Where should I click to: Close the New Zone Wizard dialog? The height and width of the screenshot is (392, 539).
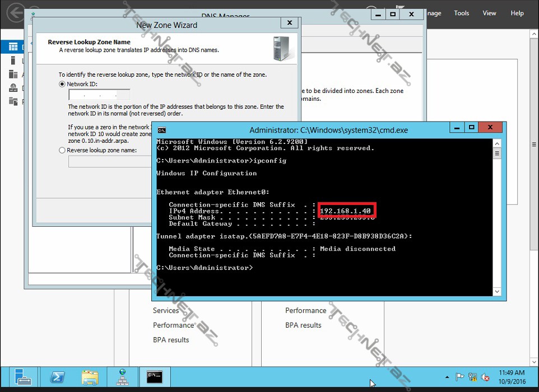pos(289,23)
